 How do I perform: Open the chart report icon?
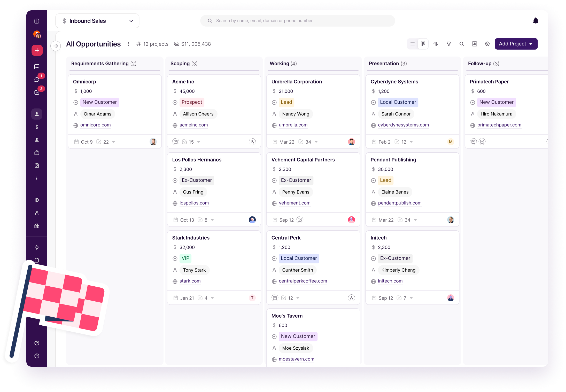click(474, 44)
